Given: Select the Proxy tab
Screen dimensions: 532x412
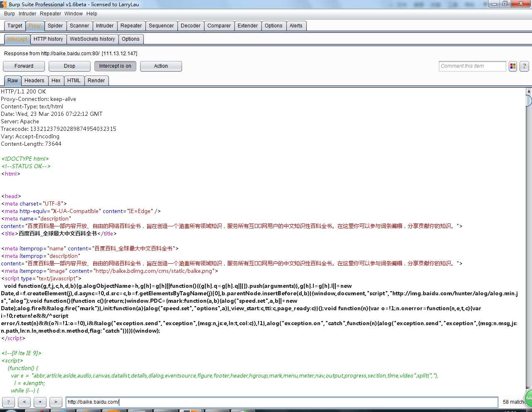Looking at the screenshot, I should 35,26.
